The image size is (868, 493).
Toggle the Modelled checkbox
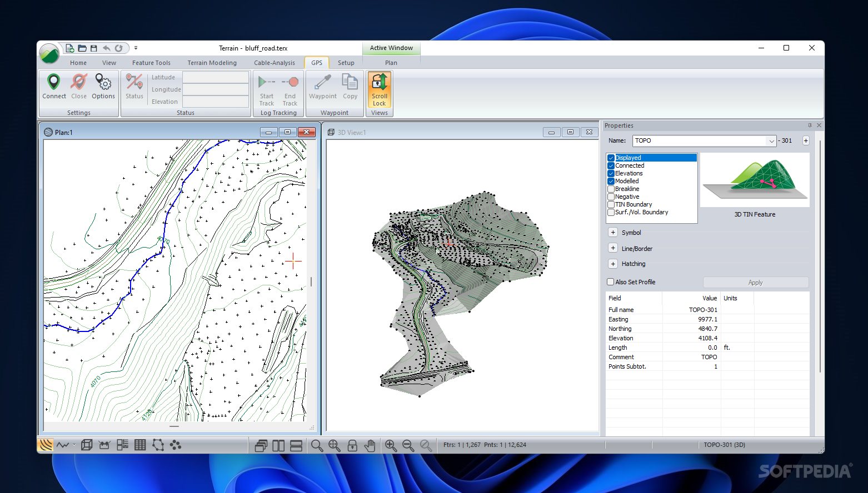point(611,181)
